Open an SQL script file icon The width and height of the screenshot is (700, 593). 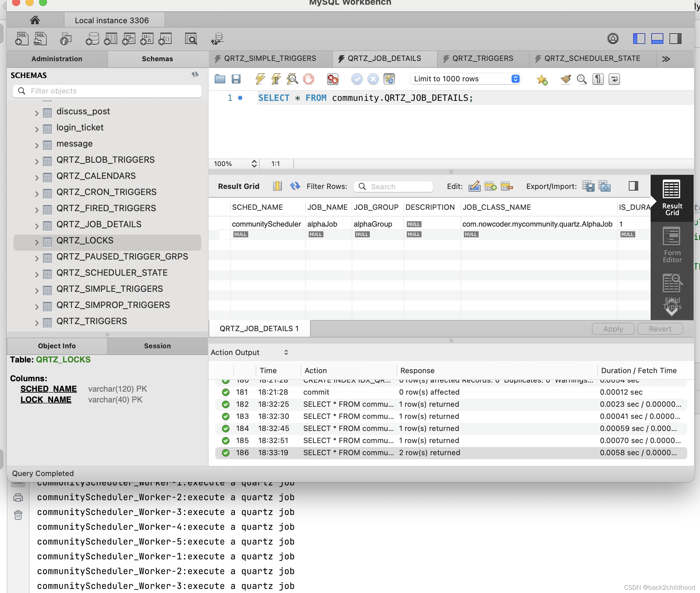point(40,39)
